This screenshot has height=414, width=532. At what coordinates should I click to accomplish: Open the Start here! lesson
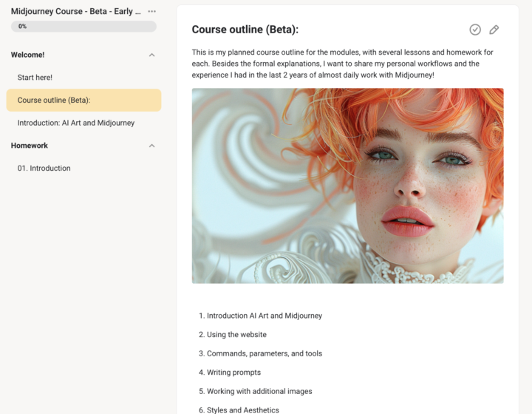tap(35, 78)
